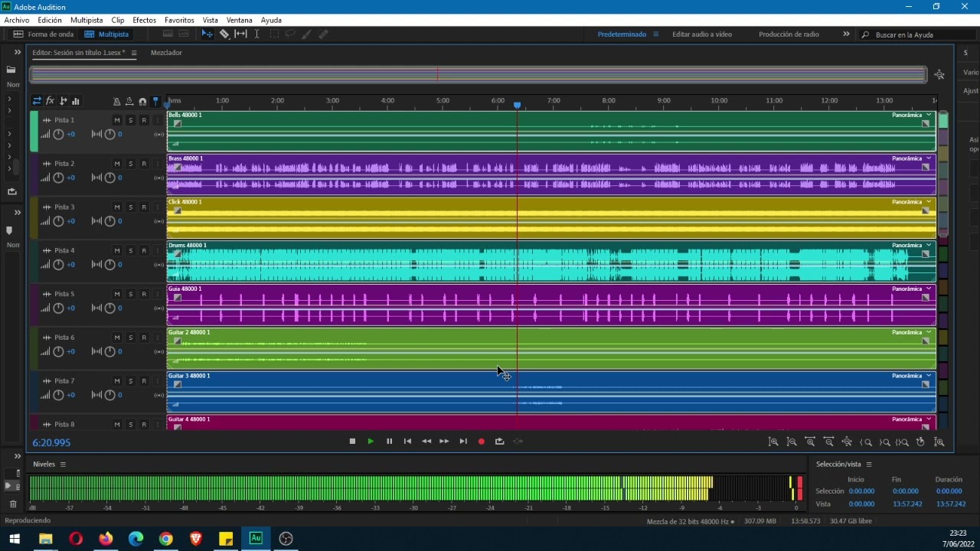Open the Niveles panel menu

pyautogui.click(x=63, y=465)
